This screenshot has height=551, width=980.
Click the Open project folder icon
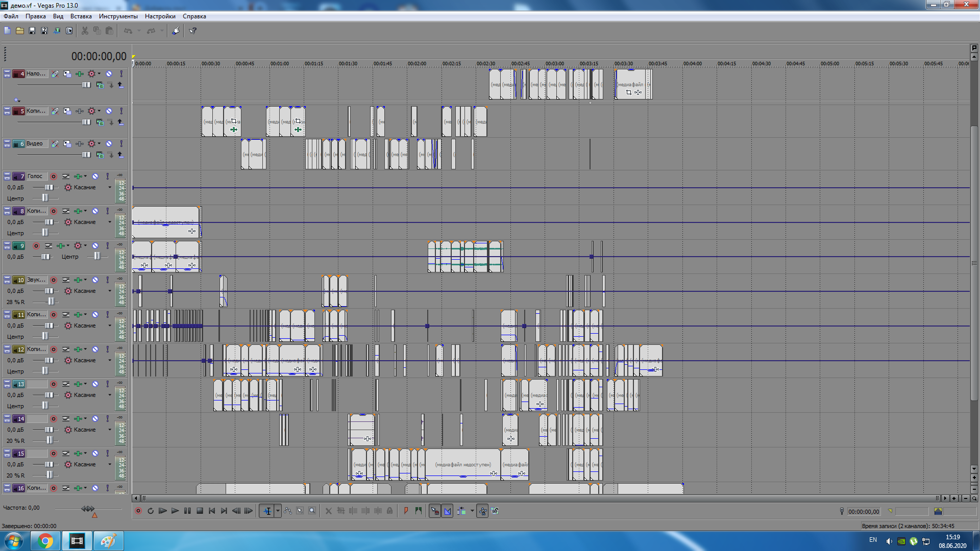coord(20,31)
